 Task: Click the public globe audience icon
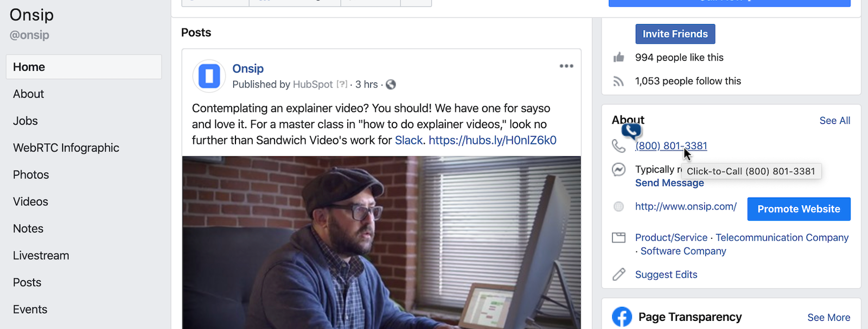pyautogui.click(x=391, y=85)
